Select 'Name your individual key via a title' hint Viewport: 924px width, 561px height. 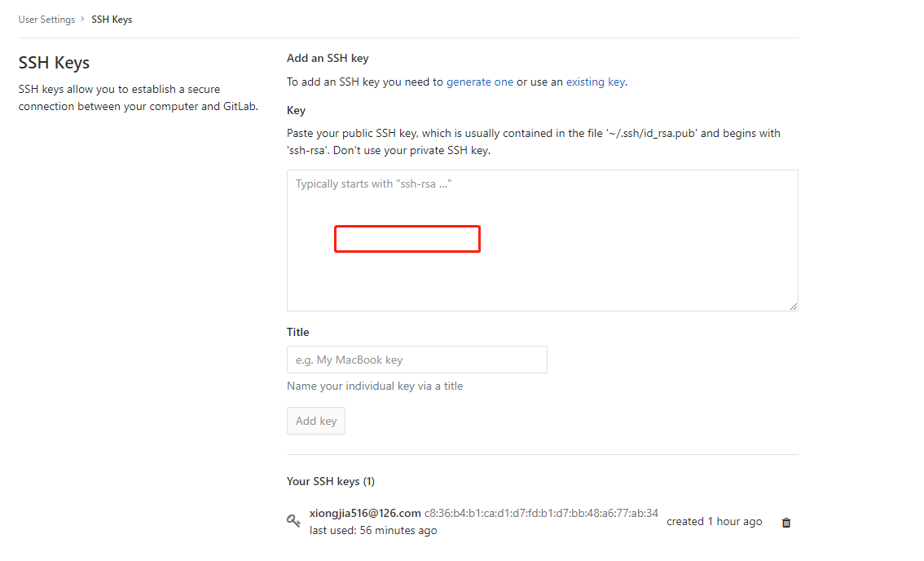(x=375, y=386)
